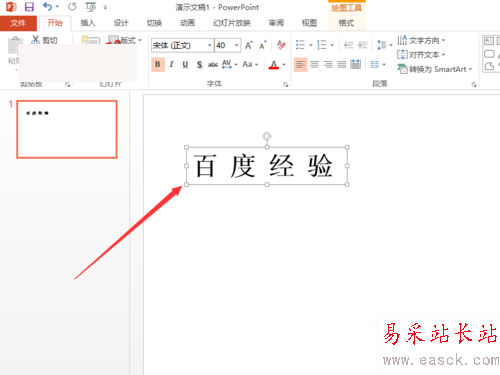The image size is (500, 375).
Task: Toggle Underline formatting
Action: [x=185, y=64]
